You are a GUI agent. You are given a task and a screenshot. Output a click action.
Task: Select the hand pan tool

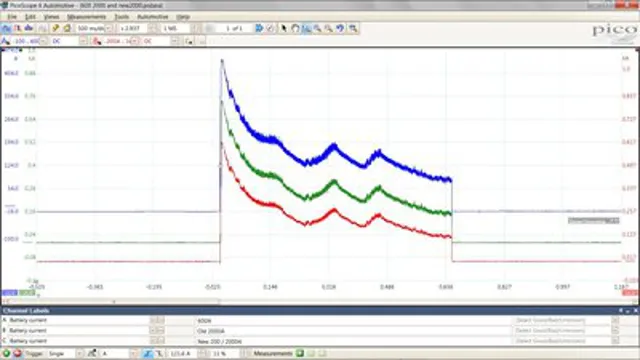pyautogui.click(x=295, y=28)
